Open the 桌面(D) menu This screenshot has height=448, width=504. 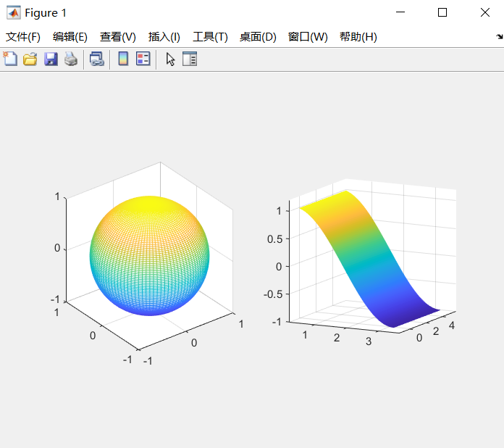pos(258,37)
